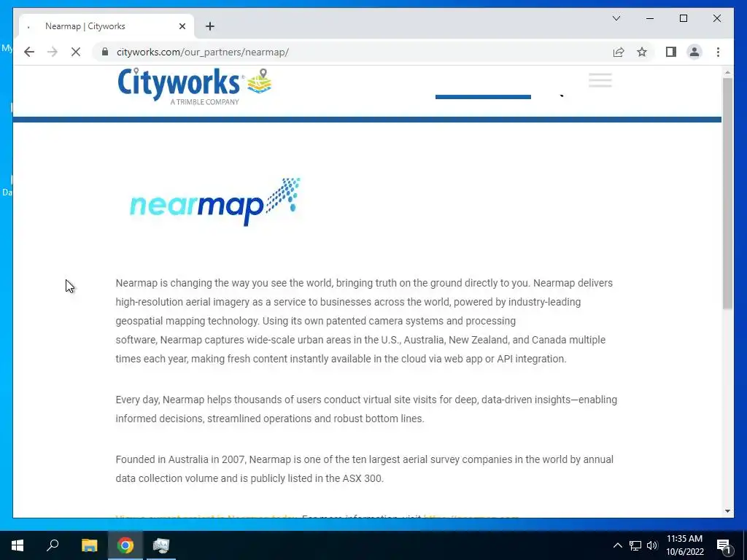The width and height of the screenshot is (747, 560).
Task: Click the text 'publicly listed in the ASX 300'
Action: tap(316, 478)
